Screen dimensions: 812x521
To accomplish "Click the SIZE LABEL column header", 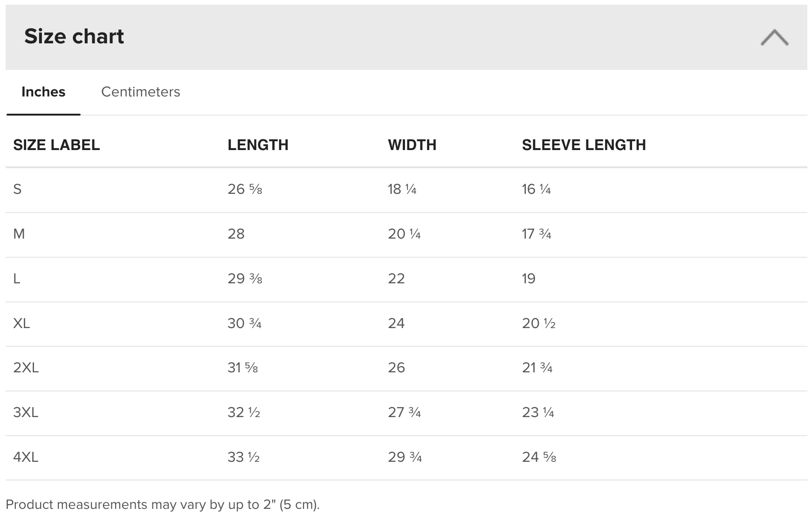I will (x=56, y=145).
